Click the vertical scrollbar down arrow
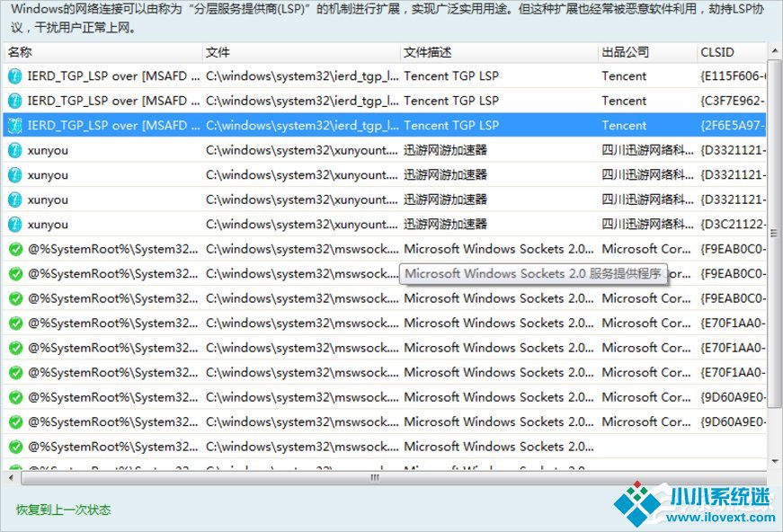 (774, 462)
